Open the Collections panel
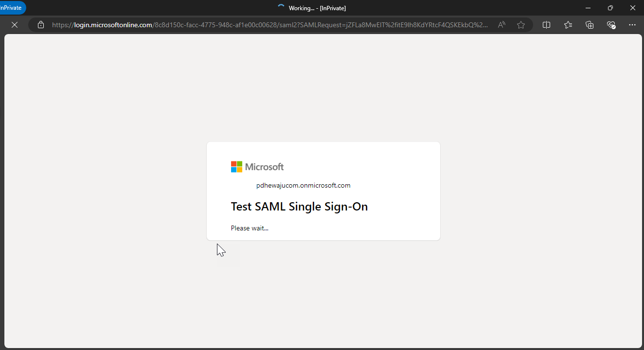This screenshot has height=350, width=644. pyautogui.click(x=590, y=25)
